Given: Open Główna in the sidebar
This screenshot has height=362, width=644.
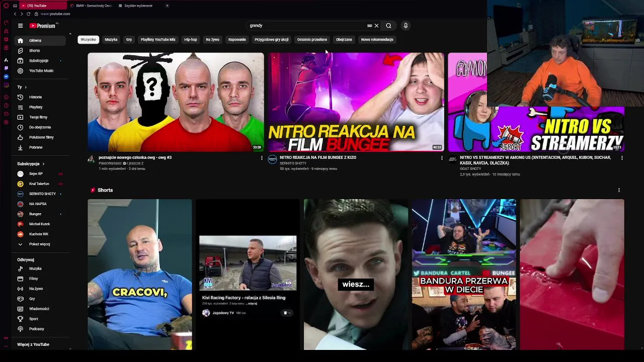Looking at the screenshot, I should tap(40, 40).
